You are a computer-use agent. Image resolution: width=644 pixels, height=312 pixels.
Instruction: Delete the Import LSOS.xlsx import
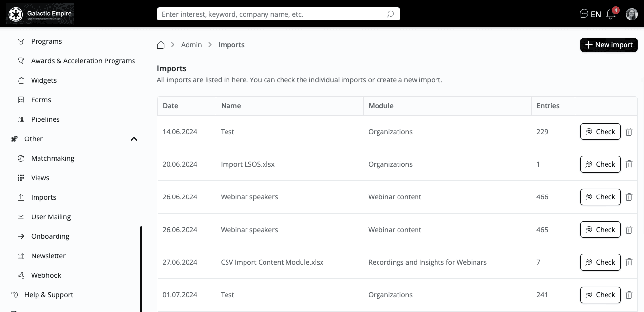point(629,164)
